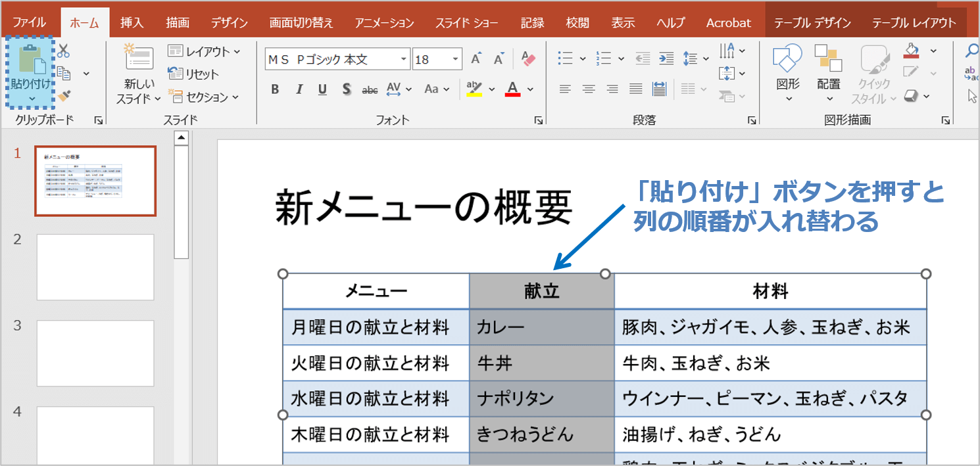Open the font name dropdown
This screenshot has height=466, width=980.
tap(403, 60)
